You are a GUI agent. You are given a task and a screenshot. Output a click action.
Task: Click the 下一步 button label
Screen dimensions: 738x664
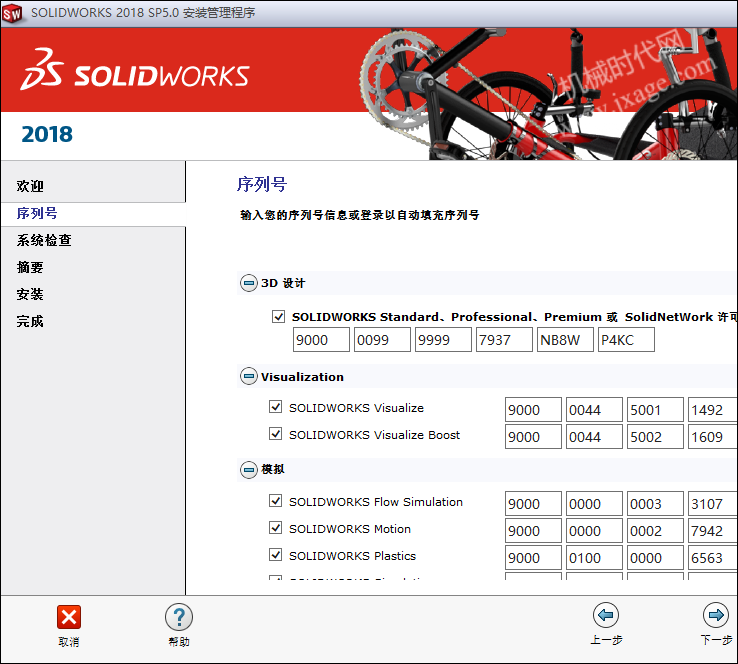point(716,640)
